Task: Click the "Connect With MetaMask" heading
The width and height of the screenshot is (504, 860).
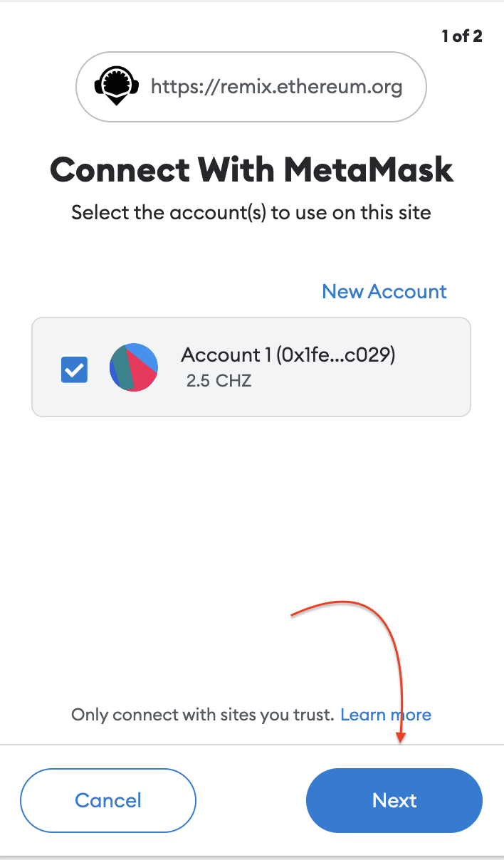Action: click(251, 170)
